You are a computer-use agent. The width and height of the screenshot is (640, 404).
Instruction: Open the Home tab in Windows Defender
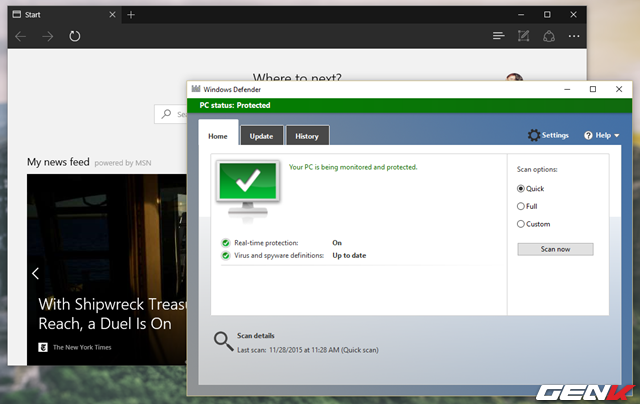coord(218,135)
